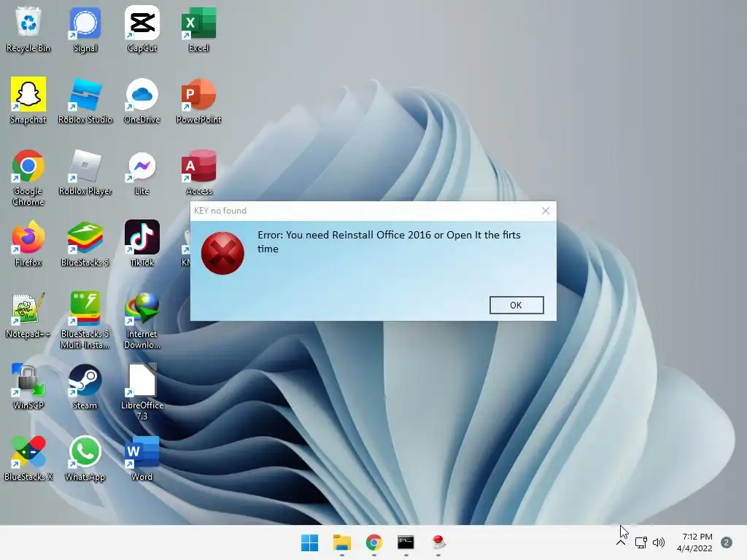Screen dimensions: 747x560
Task: Click the red error X icon in dialog
Action: [222, 253]
